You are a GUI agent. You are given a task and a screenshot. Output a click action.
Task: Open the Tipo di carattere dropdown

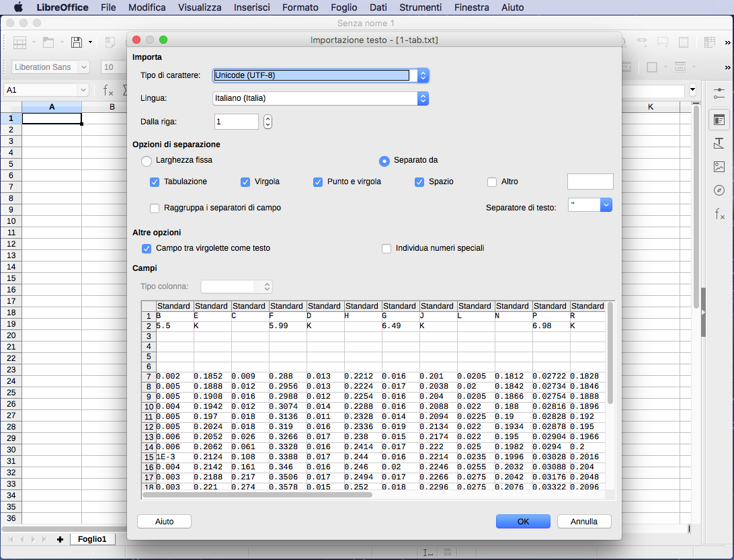click(x=423, y=75)
